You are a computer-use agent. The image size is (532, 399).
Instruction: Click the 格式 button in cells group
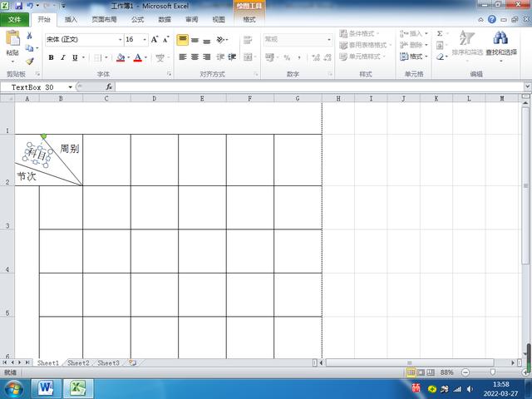click(x=414, y=57)
